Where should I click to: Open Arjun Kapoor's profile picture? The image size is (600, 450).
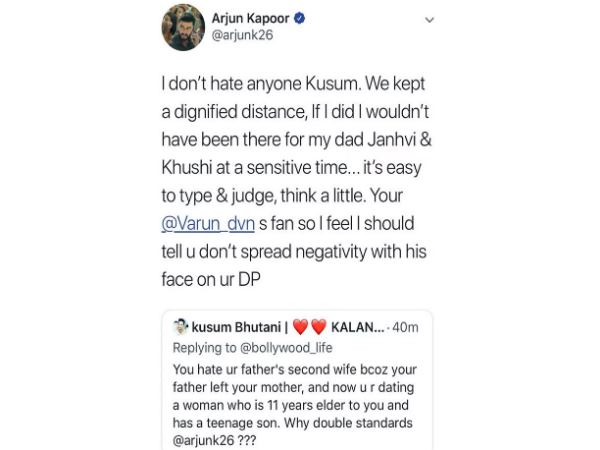point(183,28)
